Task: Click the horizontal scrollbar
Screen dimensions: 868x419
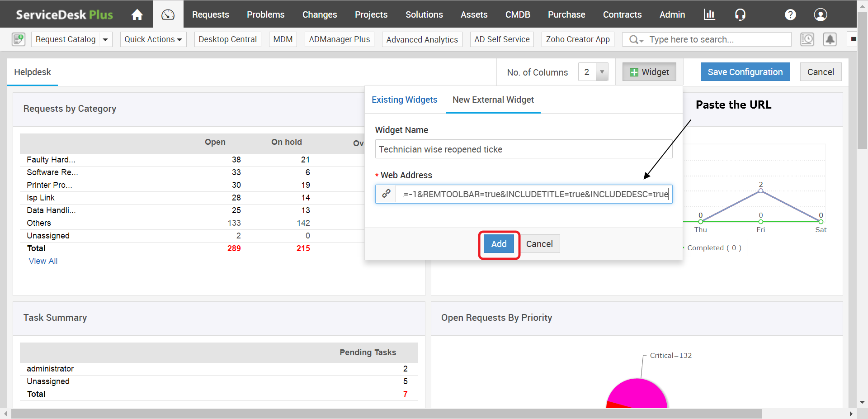Action: coord(387,414)
